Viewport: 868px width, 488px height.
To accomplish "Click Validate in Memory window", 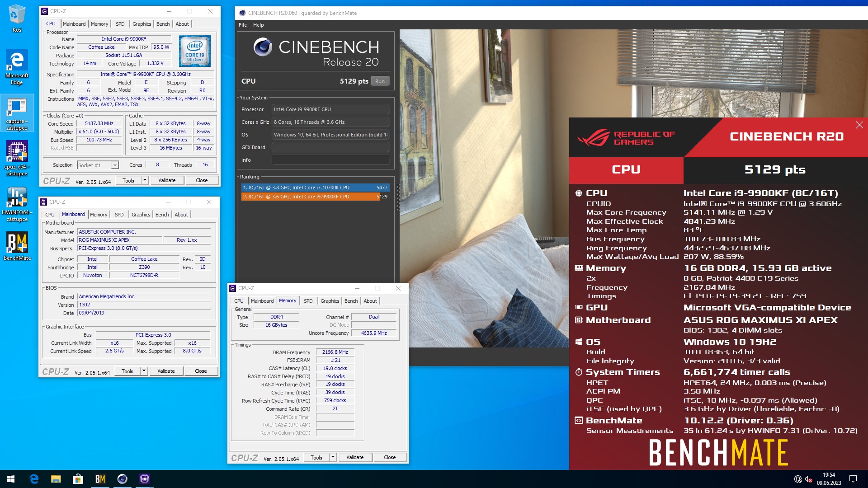I will (x=355, y=457).
